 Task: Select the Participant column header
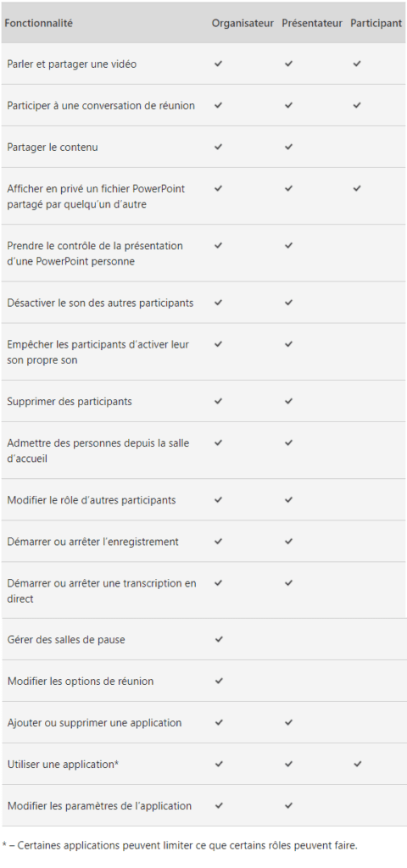click(376, 23)
